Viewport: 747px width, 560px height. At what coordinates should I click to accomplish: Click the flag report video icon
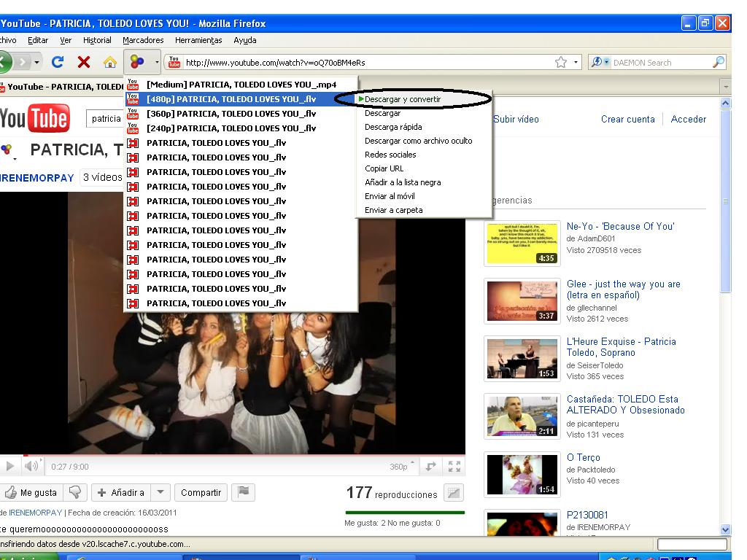coord(244,492)
